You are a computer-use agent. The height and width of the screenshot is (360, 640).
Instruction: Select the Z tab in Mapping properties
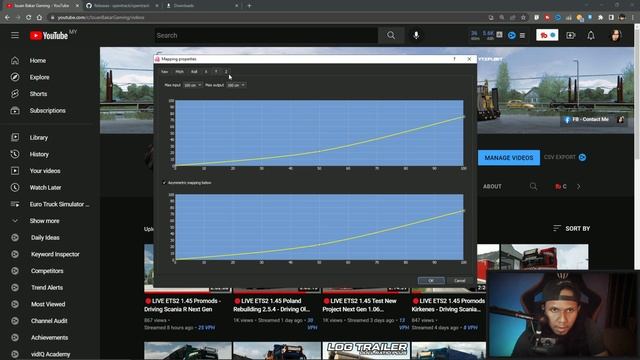pos(226,72)
